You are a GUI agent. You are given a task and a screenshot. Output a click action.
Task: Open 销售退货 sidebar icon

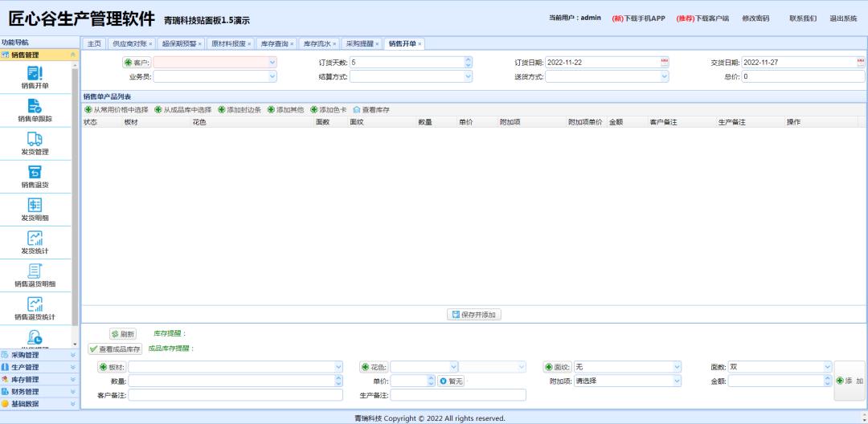(35, 177)
